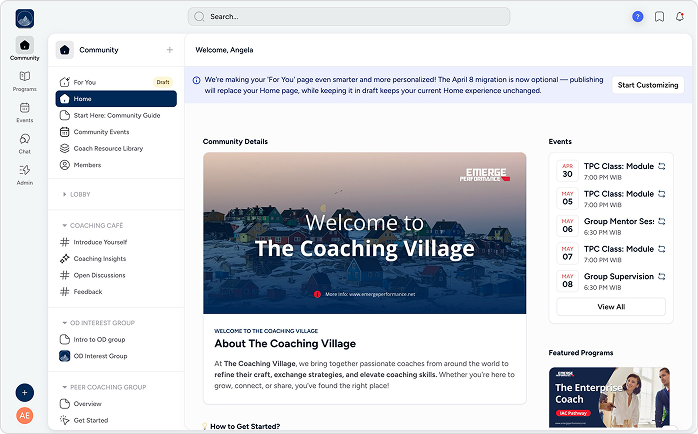Click the recurring icon on May 07 event
The width and height of the screenshot is (698, 434).
(x=661, y=249)
